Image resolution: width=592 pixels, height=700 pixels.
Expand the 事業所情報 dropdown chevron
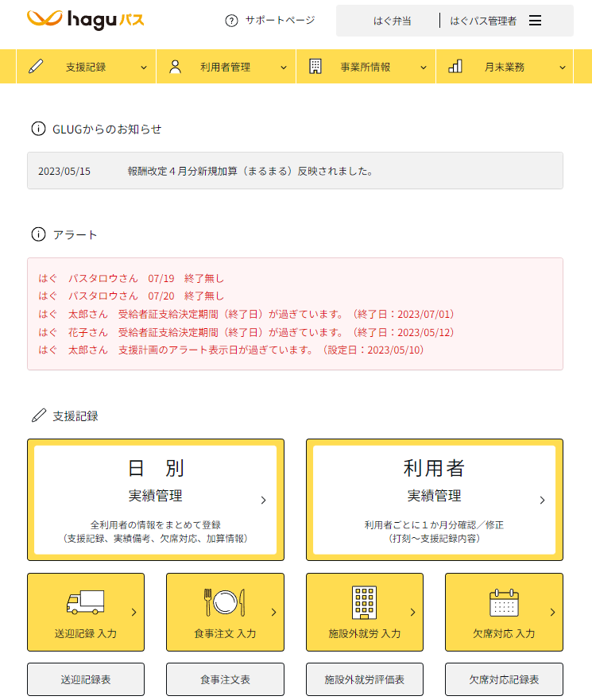click(424, 68)
